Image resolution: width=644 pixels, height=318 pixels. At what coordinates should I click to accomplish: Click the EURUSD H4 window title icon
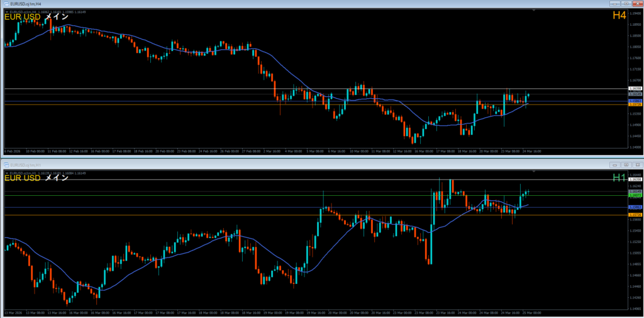pyautogui.click(x=6, y=4)
